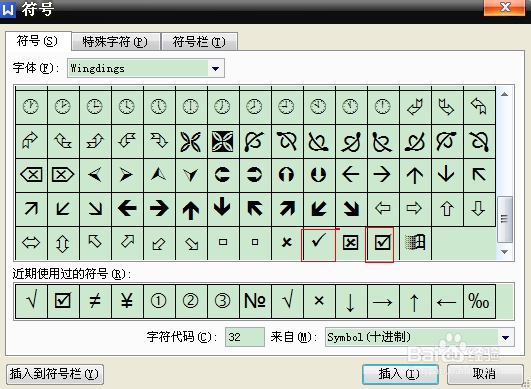The width and height of the screenshot is (531, 389).
Task: Select the bold right arrow symbol
Action: click(159, 209)
